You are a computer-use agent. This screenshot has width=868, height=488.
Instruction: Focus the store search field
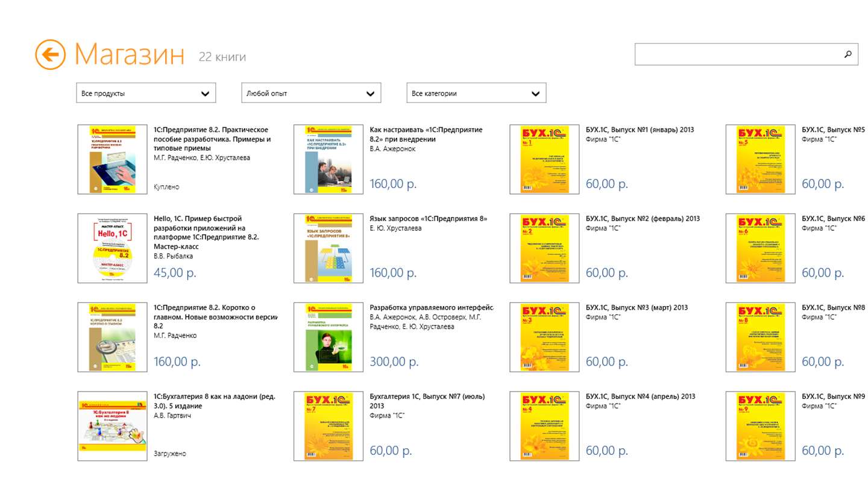click(746, 55)
